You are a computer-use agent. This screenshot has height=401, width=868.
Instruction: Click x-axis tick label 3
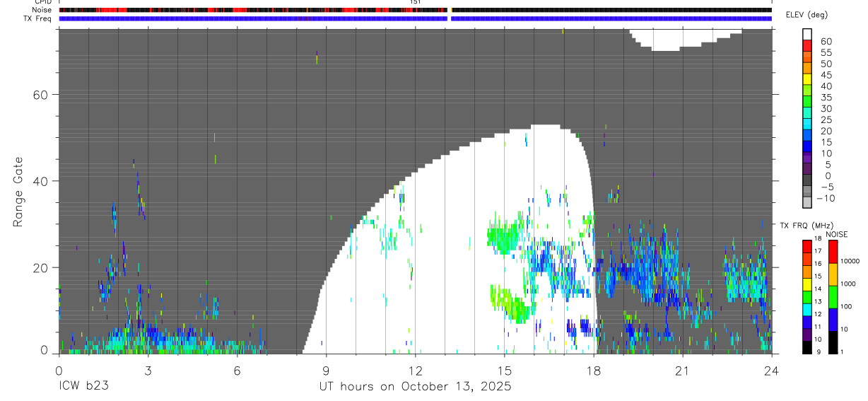point(148,371)
